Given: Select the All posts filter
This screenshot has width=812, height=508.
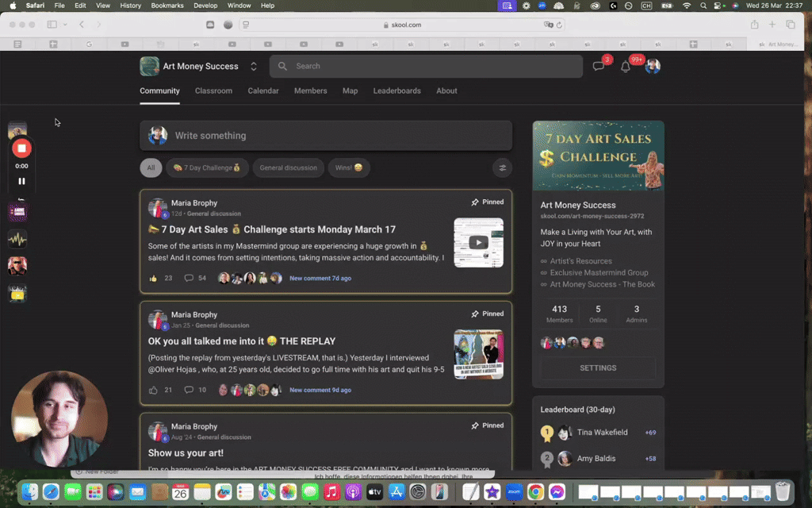Looking at the screenshot, I should point(151,168).
